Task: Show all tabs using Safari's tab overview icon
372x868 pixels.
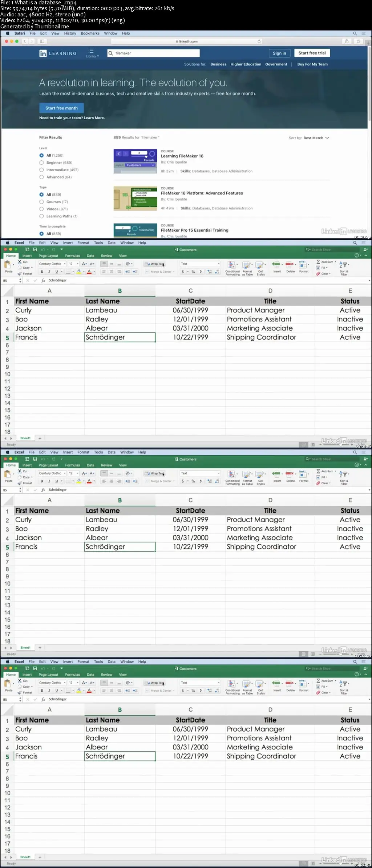Action: [358, 41]
